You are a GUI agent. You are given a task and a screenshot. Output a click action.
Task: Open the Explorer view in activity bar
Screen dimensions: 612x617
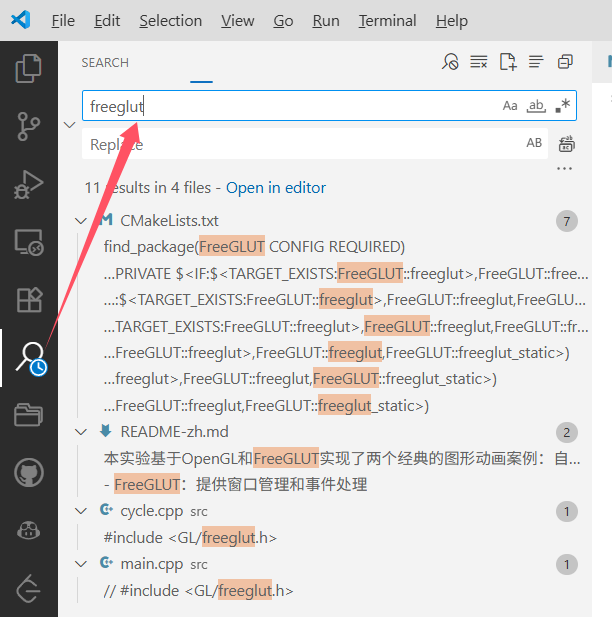click(28, 68)
